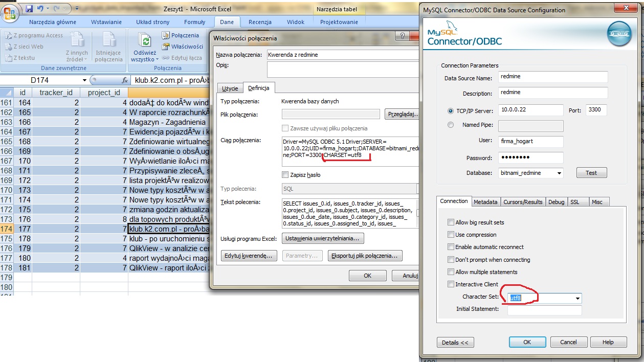
Task: Click the Z programu Access icon
Action: click(8, 35)
